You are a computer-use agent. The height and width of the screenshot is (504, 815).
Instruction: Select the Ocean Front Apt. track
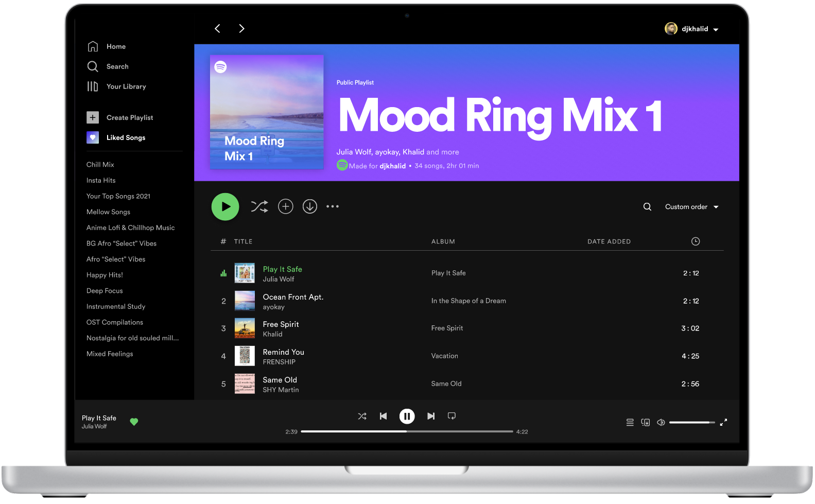(293, 297)
